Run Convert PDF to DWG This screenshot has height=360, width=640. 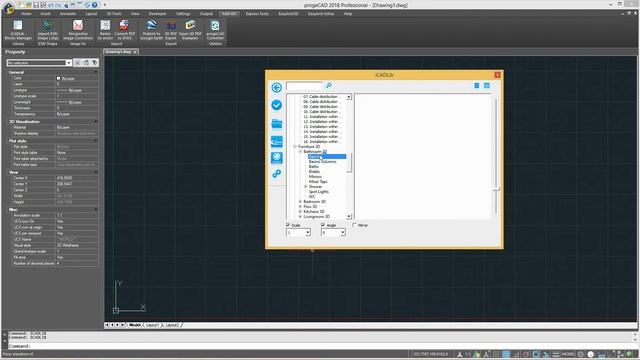click(x=124, y=30)
